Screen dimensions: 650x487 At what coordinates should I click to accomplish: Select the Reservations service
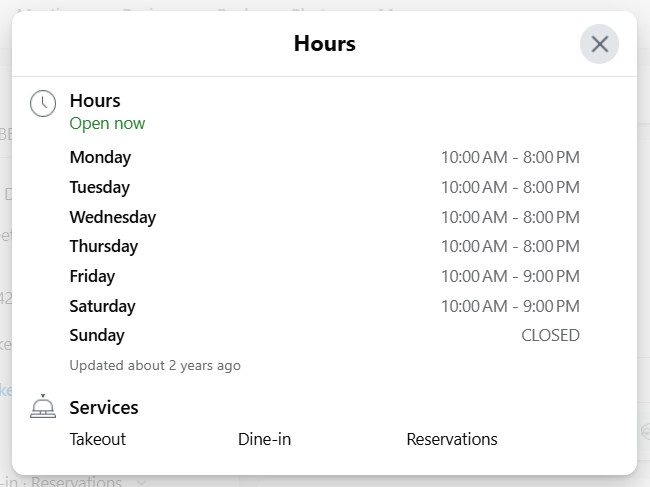pyautogui.click(x=452, y=439)
